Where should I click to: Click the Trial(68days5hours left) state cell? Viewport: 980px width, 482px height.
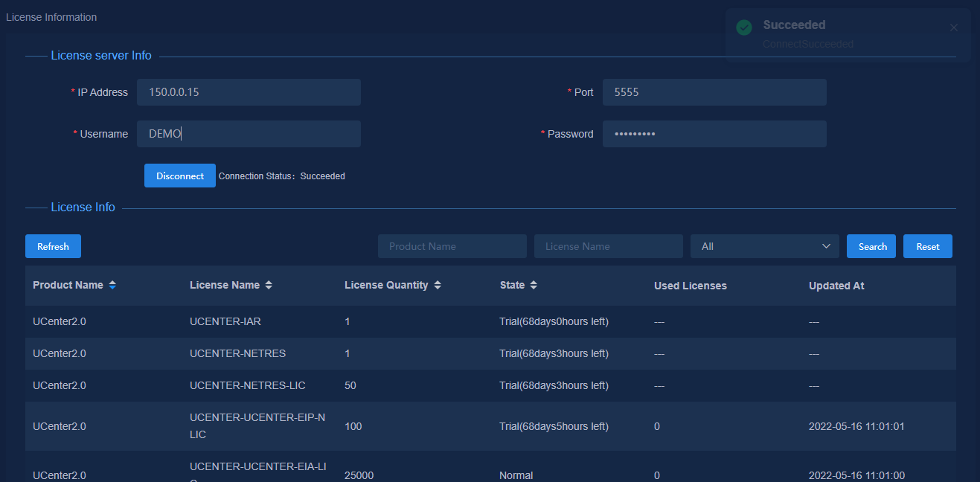coord(554,426)
